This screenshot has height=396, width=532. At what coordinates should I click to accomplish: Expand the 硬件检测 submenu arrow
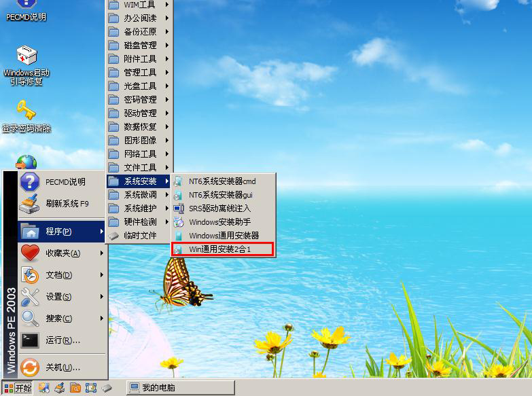pyautogui.click(x=166, y=222)
